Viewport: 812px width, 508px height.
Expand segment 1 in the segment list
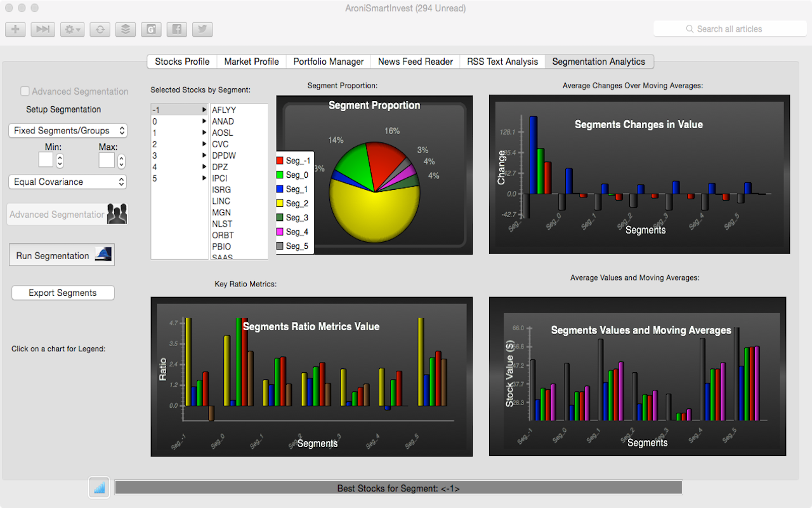204,133
